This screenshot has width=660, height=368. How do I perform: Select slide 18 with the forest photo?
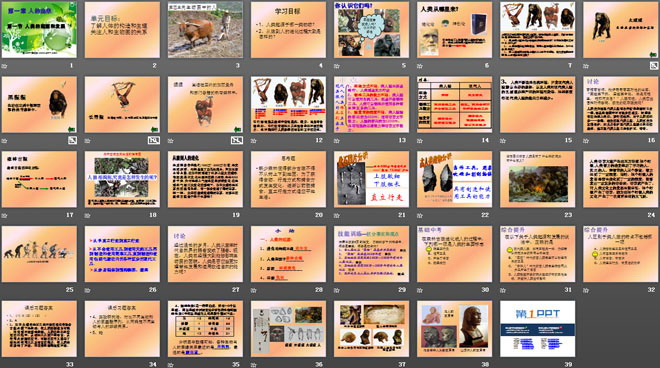(x=122, y=179)
